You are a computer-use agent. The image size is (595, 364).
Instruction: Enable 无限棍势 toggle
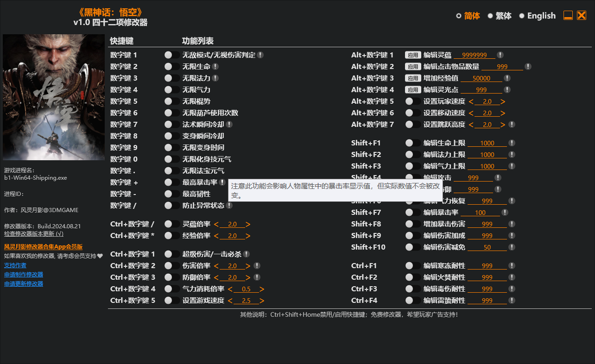coord(172,101)
